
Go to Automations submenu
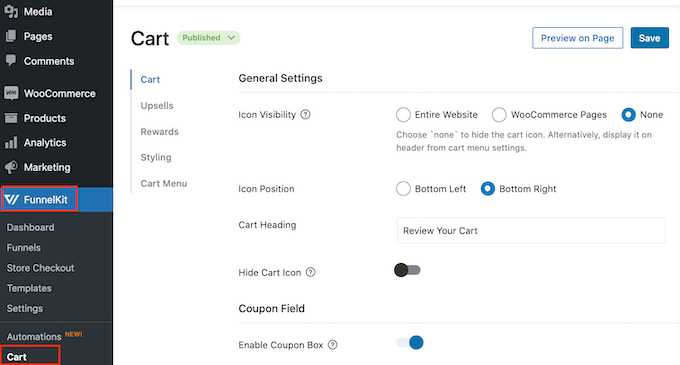click(x=34, y=336)
